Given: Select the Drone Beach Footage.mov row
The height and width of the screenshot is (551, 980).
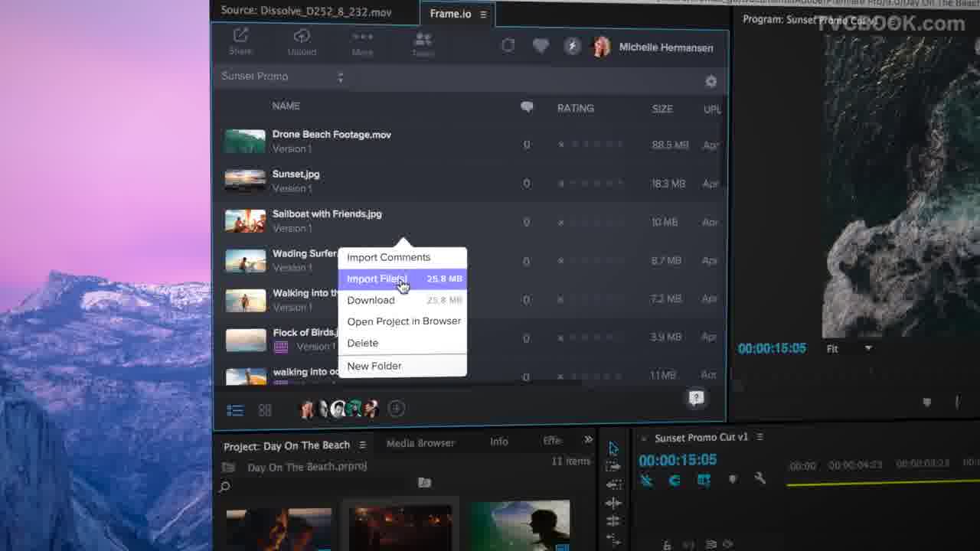Looking at the screenshot, I should pyautogui.click(x=469, y=143).
